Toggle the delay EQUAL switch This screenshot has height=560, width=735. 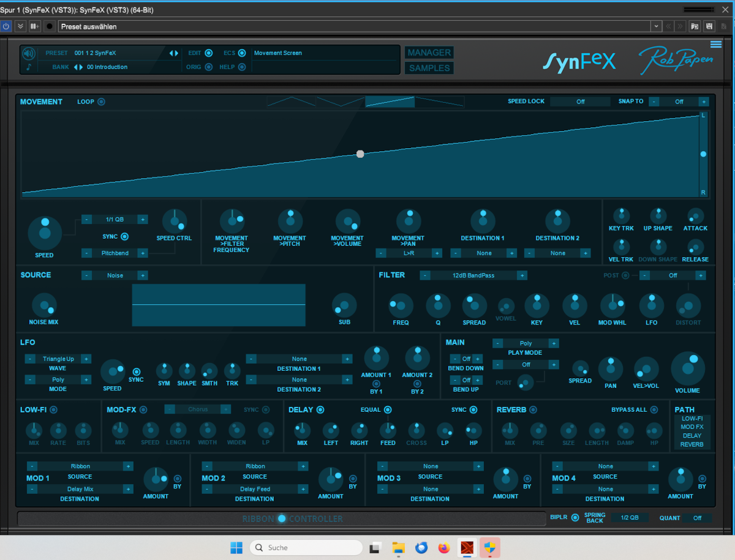click(388, 410)
